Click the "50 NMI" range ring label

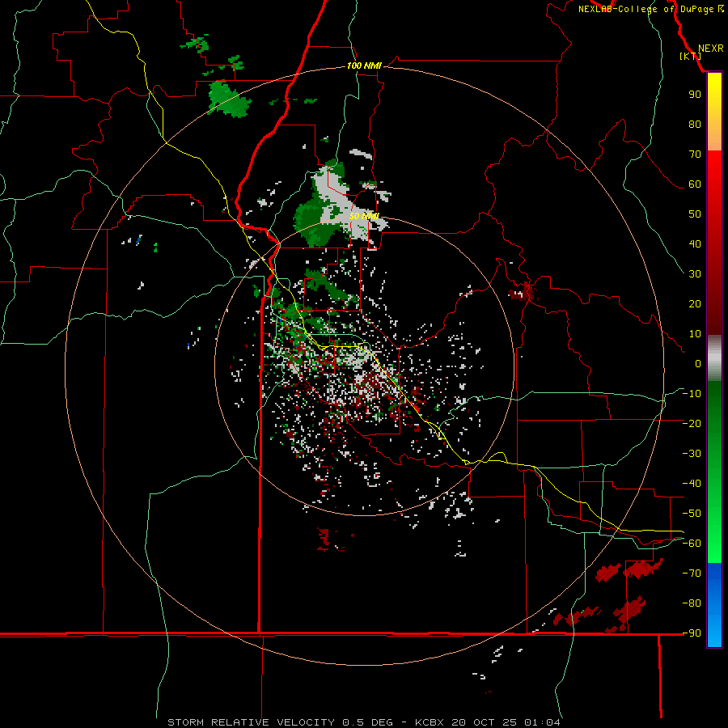point(365,216)
